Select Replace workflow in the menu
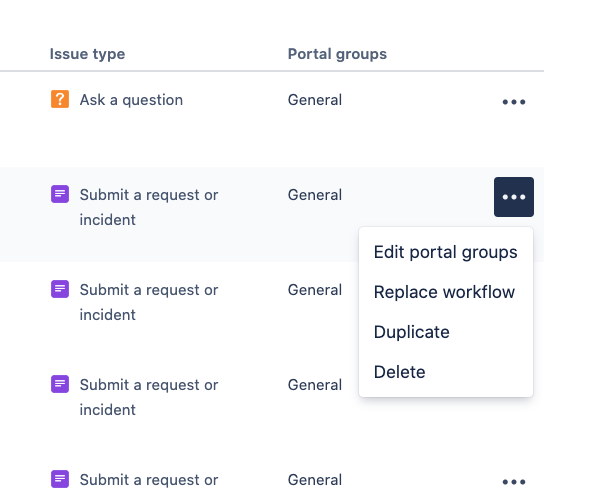 click(x=445, y=292)
